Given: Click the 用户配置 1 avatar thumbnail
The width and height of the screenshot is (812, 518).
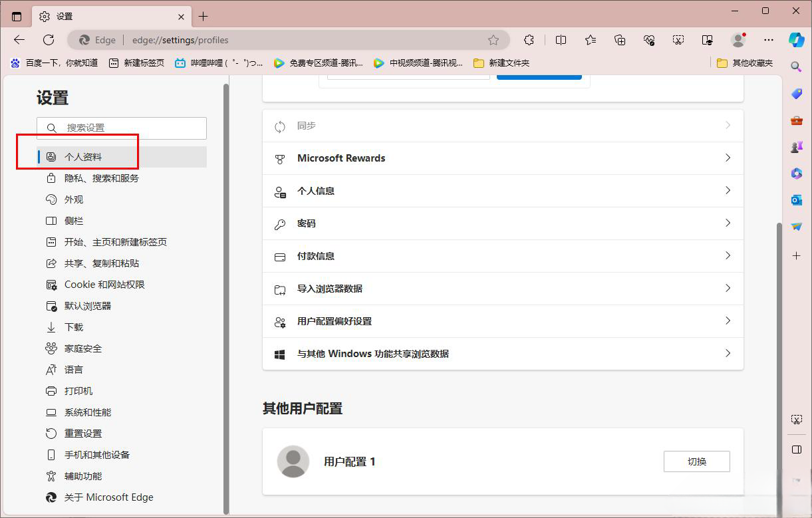Looking at the screenshot, I should [293, 461].
